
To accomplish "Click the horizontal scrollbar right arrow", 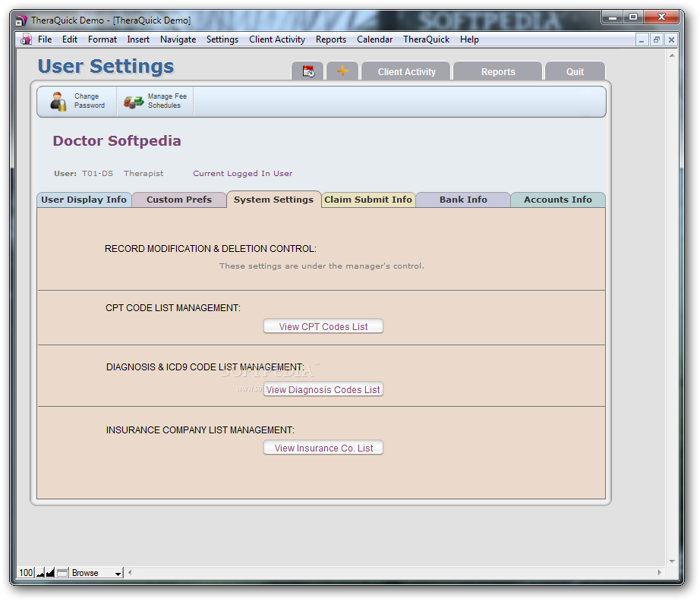I will click(659, 572).
